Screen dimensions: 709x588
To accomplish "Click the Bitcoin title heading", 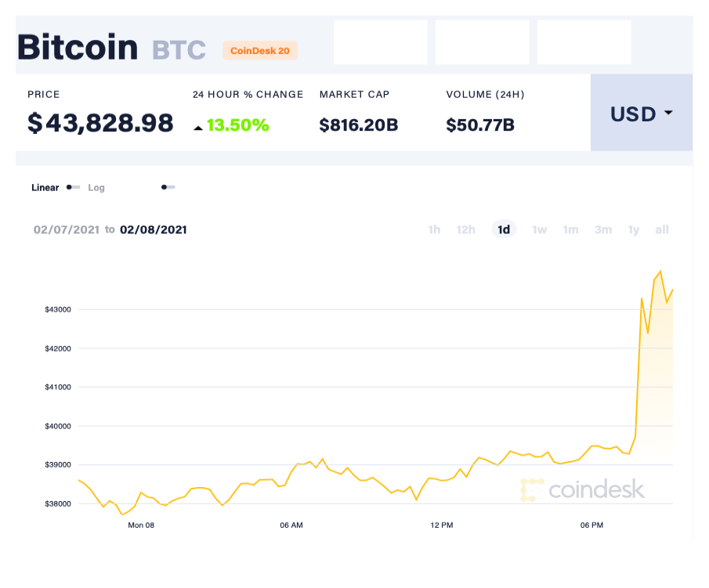I will 77,47.
